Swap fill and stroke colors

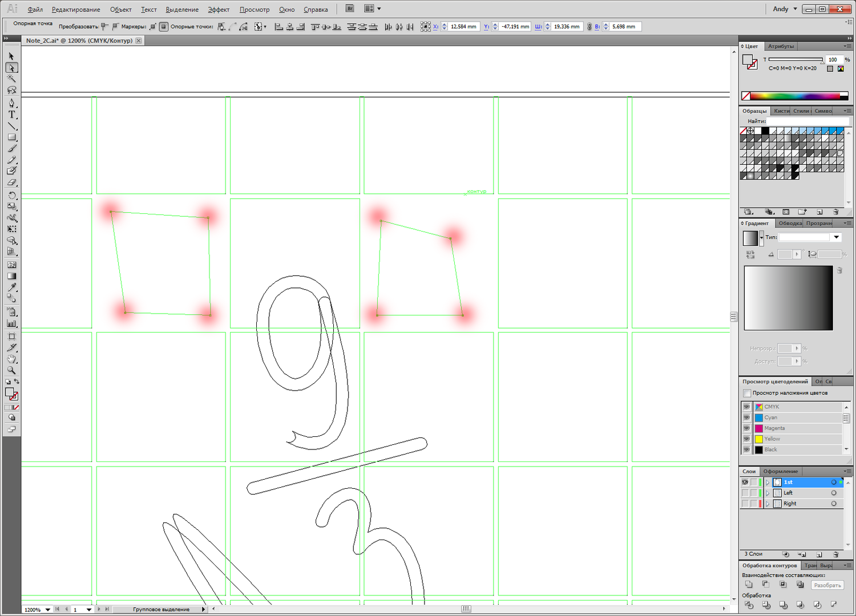point(17,382)
